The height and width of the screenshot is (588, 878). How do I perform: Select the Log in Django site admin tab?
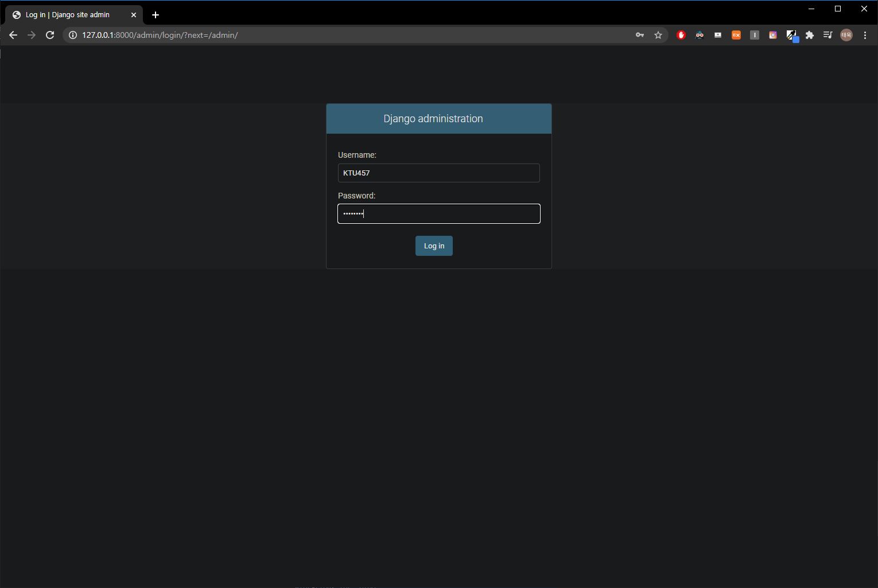coord(73,15)
